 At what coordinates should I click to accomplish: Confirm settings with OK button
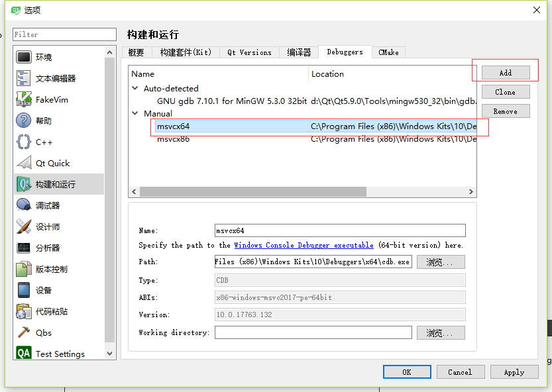(407, 372)
